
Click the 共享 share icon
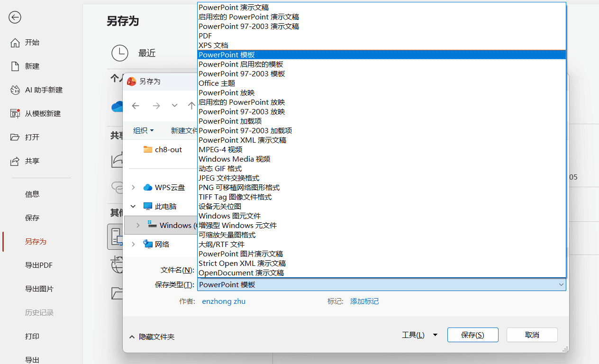point(15,161)
